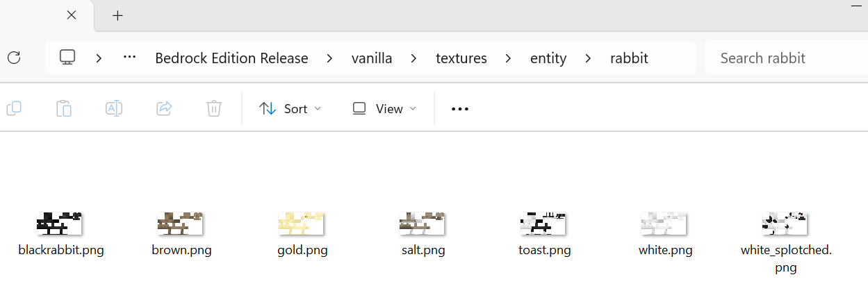Open the See more options ellipsis

click(460, 109)
